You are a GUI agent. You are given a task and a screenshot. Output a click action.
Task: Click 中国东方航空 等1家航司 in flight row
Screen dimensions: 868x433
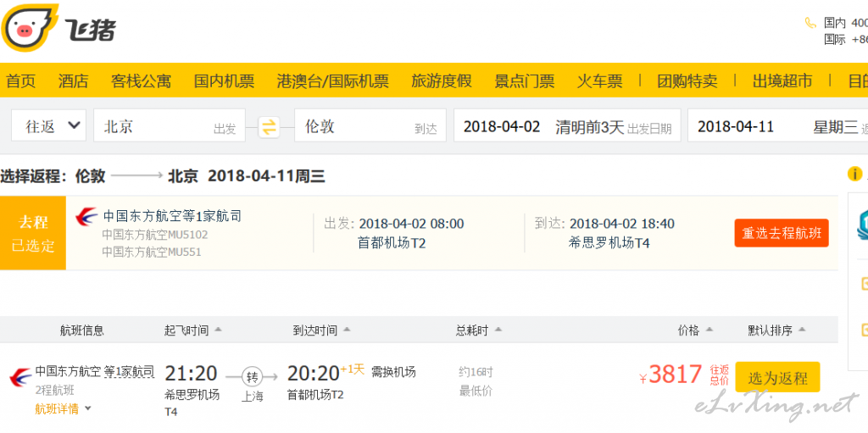pos(95,371)
